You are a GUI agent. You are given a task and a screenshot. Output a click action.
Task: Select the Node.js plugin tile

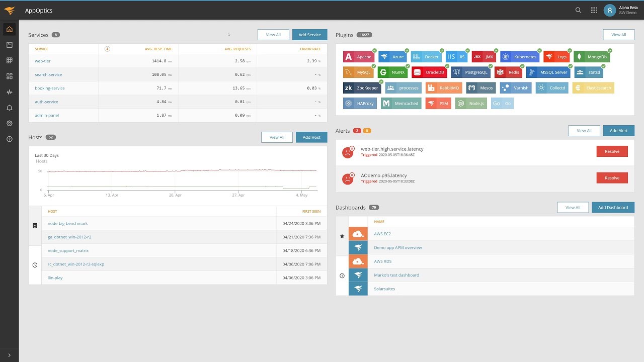click(471, 104)
